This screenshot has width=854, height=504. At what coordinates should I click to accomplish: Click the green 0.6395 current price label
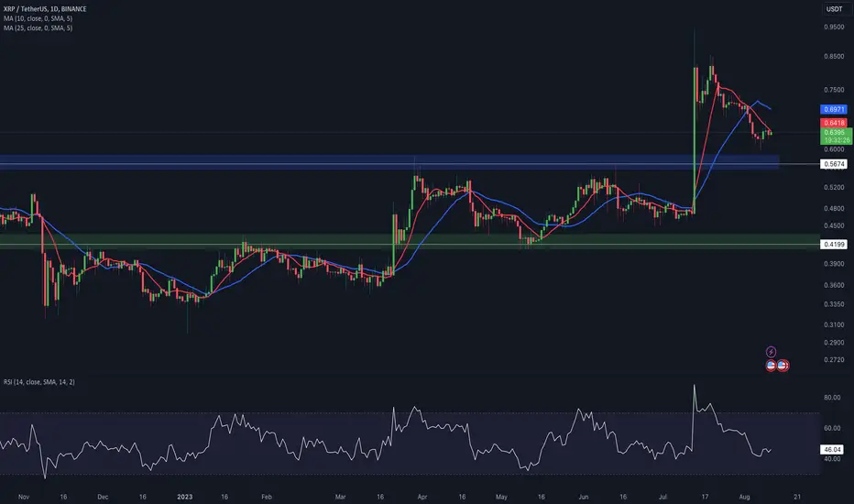[836, 137]
